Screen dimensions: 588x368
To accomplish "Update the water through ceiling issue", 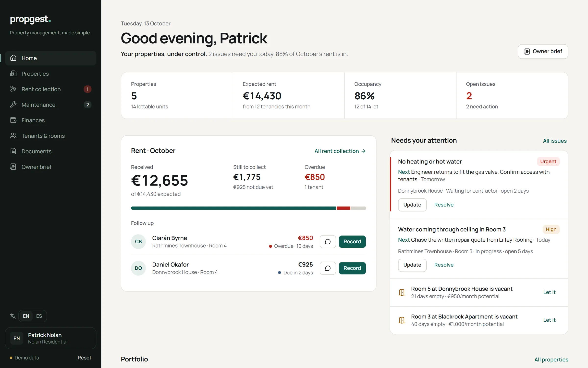I will tap(412, 265).
